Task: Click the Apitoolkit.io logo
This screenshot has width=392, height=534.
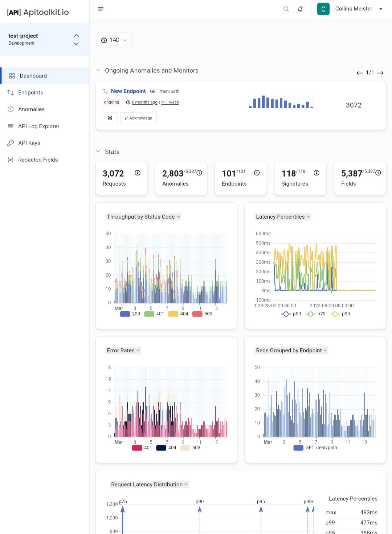Action: pyautogui.click(x=38, y=12)
